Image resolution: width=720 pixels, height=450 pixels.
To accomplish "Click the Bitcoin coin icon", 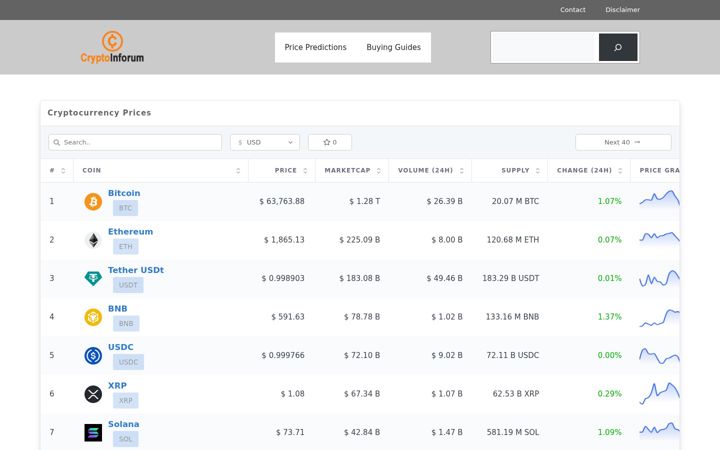I will pos(93,202).
